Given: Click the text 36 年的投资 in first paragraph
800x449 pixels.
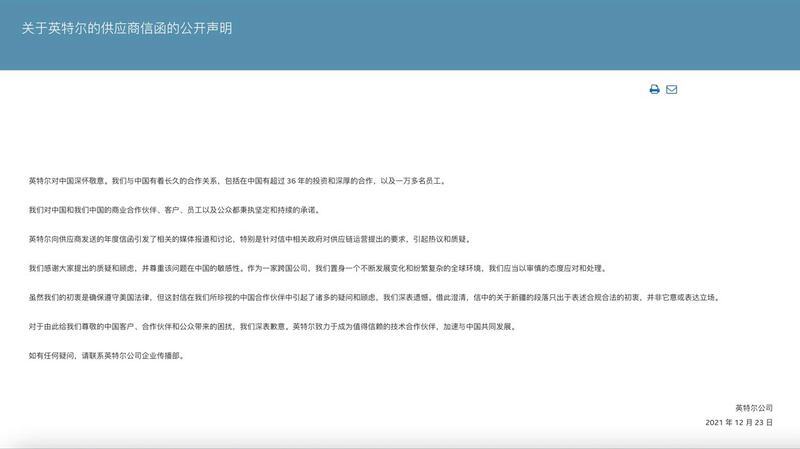Looking at the screenshot, I should [x=303, y=181].
